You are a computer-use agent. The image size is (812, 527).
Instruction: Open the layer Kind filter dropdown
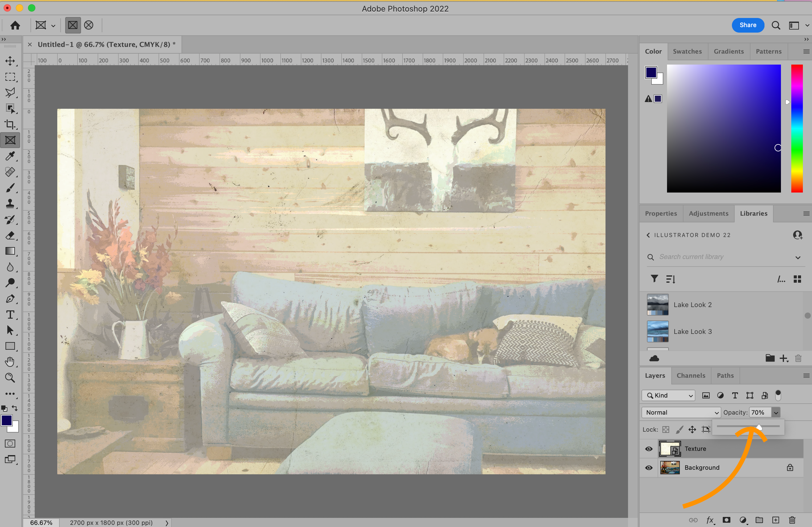668,395
